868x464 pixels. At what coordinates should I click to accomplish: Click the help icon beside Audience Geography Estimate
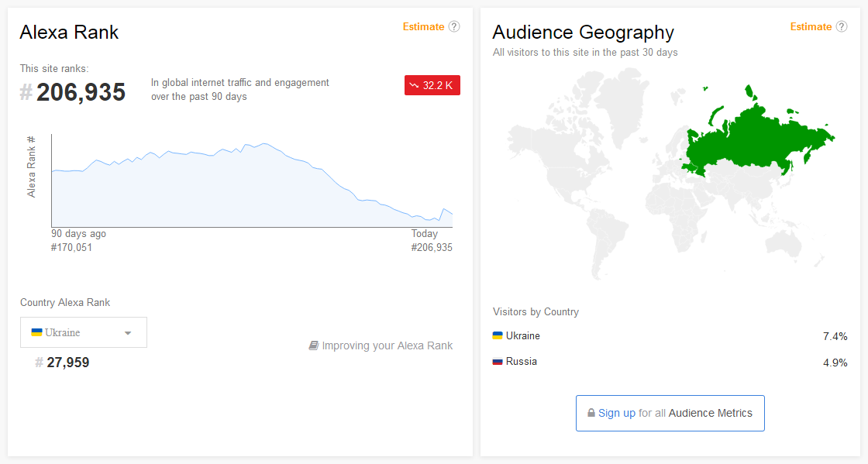tap(842, 26)
